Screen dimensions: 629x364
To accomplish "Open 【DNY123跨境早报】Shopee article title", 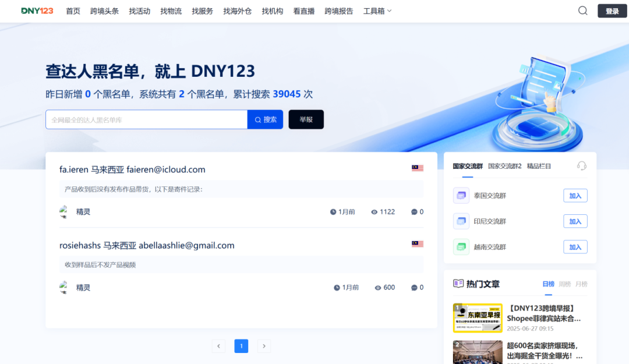I will pyautogui.click(x=543, y=313).
